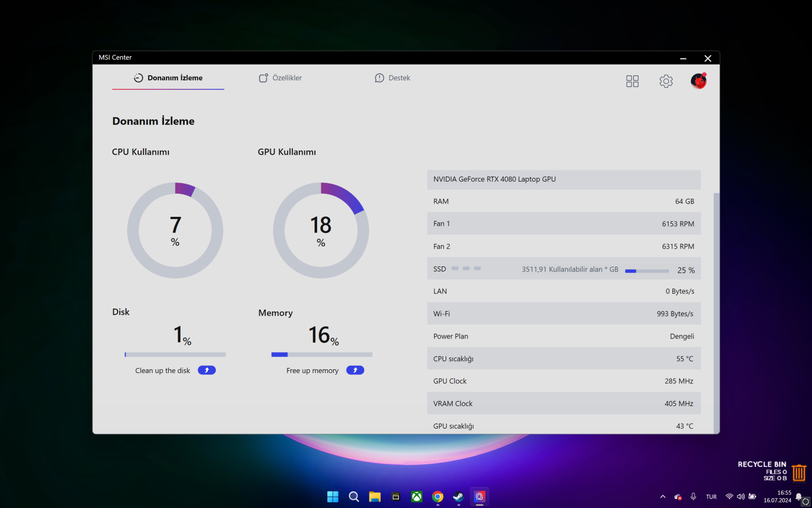Open the four-square apps grid view
The image size is (812, 508).
(x=632, y=81)
